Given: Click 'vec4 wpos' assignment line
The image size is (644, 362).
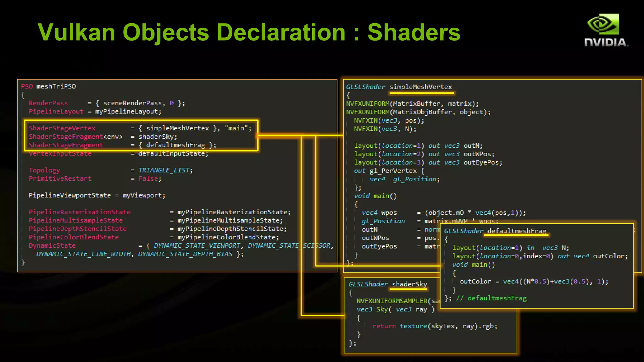Looking at the screenshot, I should pos(444,213).
